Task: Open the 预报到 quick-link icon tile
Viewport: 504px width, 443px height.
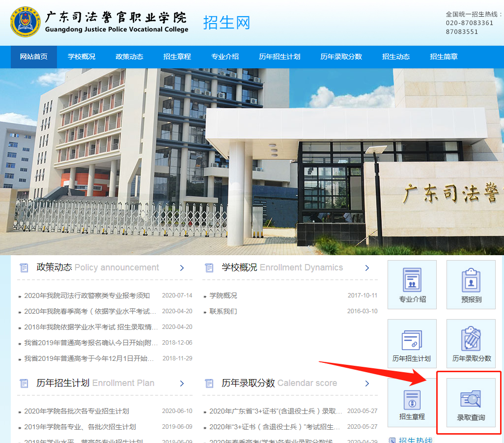Action: (x=471, y=285)
